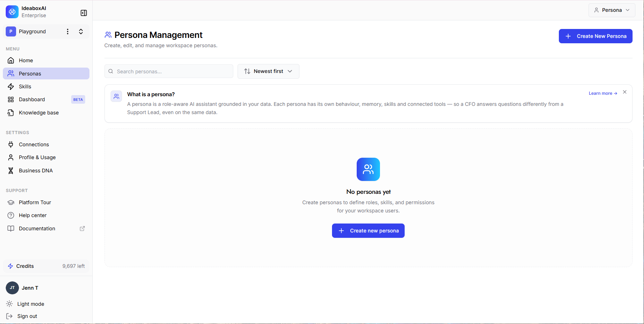The image size is (644, 324).
Task: Dismiss the What is a persona banner
Action: click(x=625, y=92)
